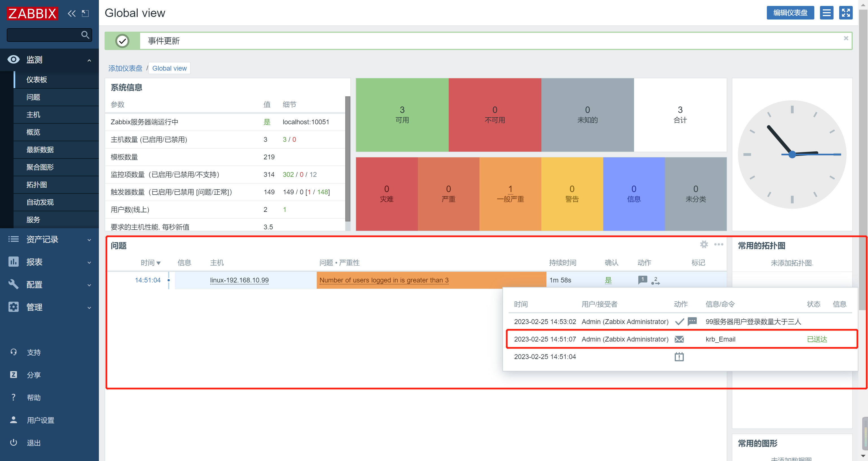Click the 编辑仪表盘 button
Image resolution: width=868 pixels, height=461 pixels.
pyautogui.click(x=790, y=13)
